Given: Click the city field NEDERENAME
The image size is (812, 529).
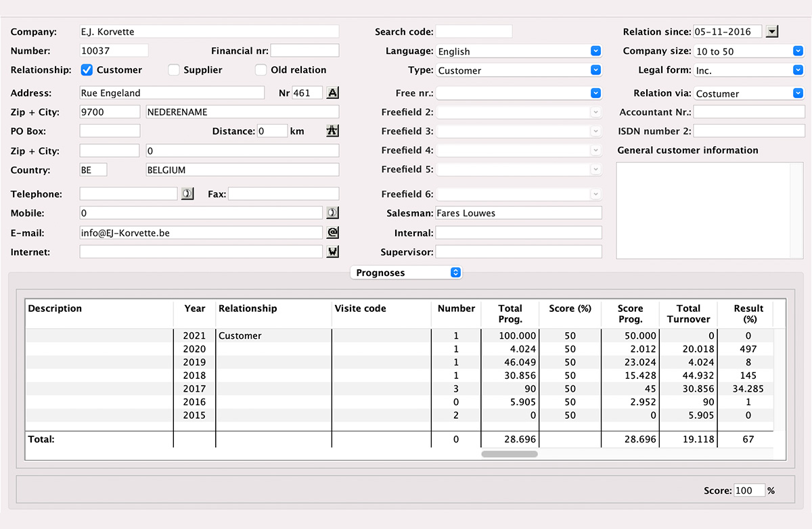Looking at the screenshot, I should (242, 112).
